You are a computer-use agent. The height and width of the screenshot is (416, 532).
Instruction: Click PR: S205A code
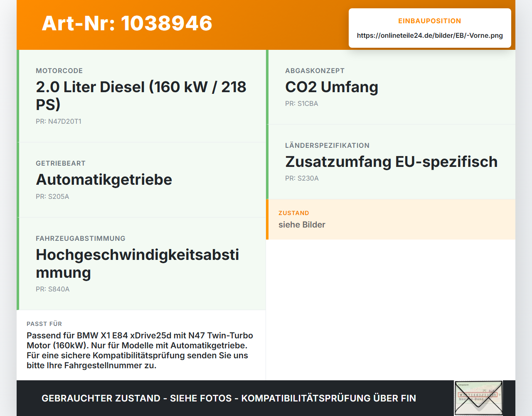click(x=52, y=196)
